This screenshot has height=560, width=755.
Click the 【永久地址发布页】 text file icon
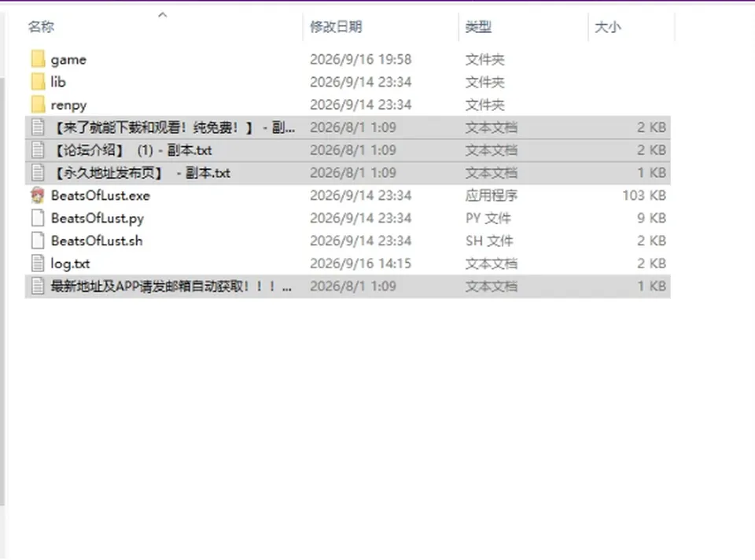(x=38, y=173)
